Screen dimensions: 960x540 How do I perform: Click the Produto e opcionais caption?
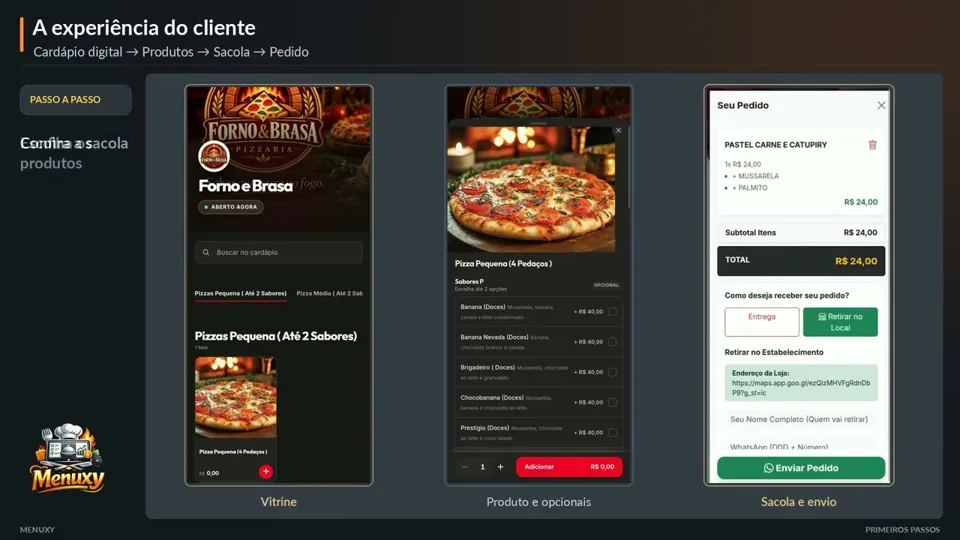(x=539, y=501)
